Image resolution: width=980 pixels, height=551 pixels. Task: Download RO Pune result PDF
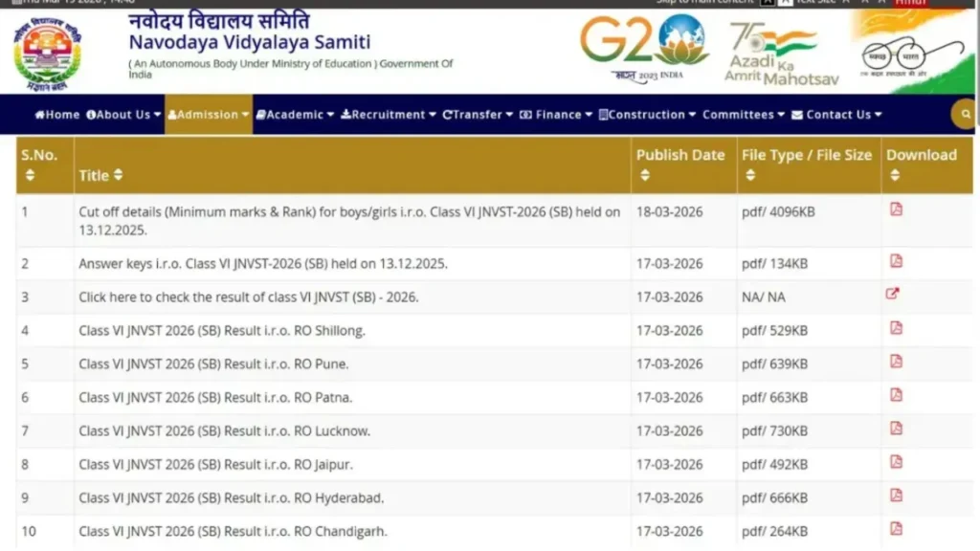pos(896,362)
